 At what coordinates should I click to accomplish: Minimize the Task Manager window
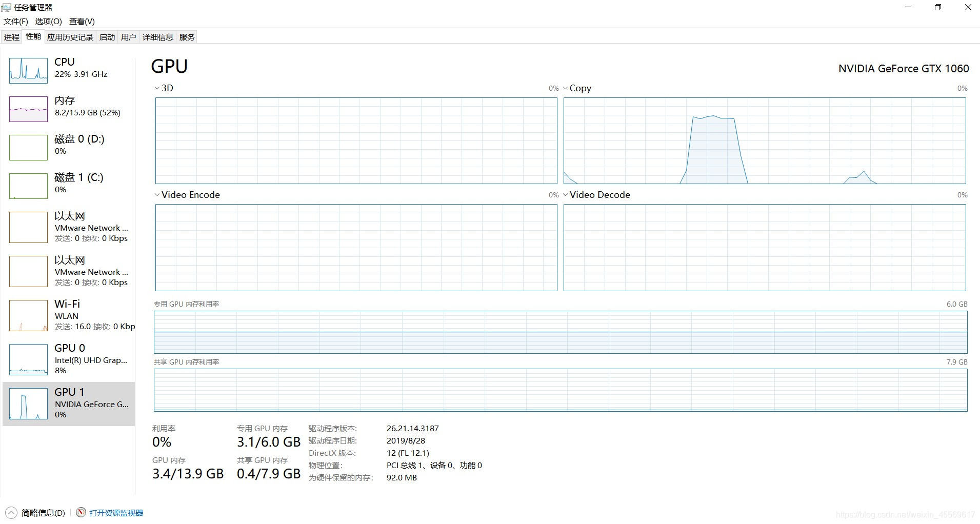point(908,7)
